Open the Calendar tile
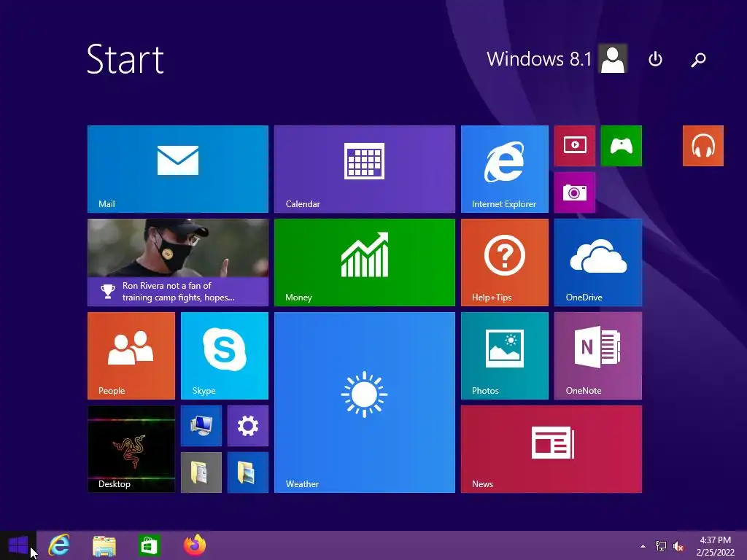The height and width of the screenshot is (560, 747). pyautogui.click(x=365, y=169)
